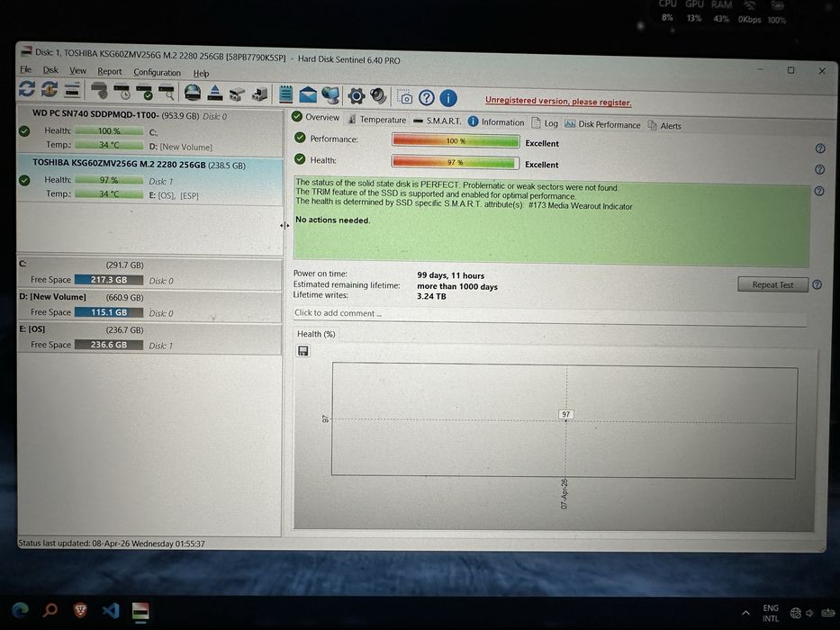840x630 pixels.
Task: Show hidden system tray icons chevron
Action: coord(745,613)
